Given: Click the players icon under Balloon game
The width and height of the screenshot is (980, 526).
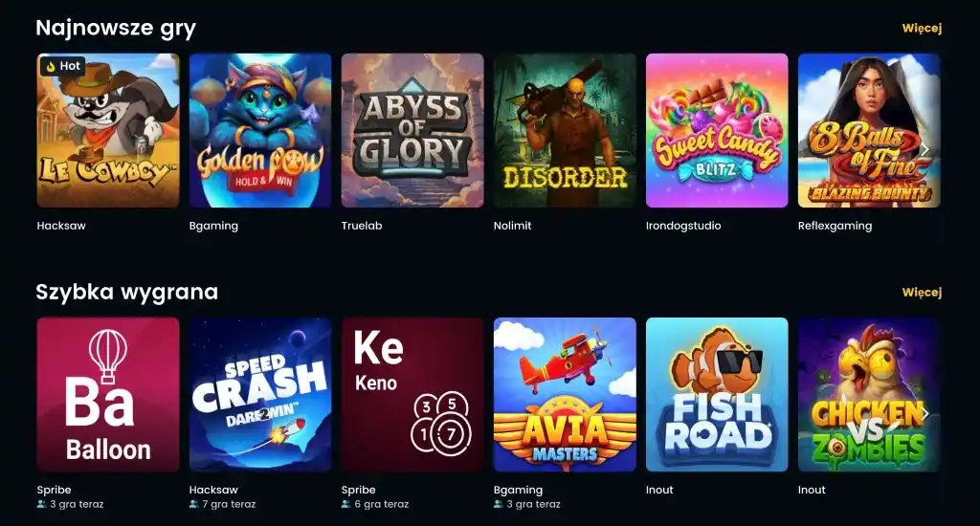Looking at the screenshot, I should pyautogui.click(x=41, y=504).
